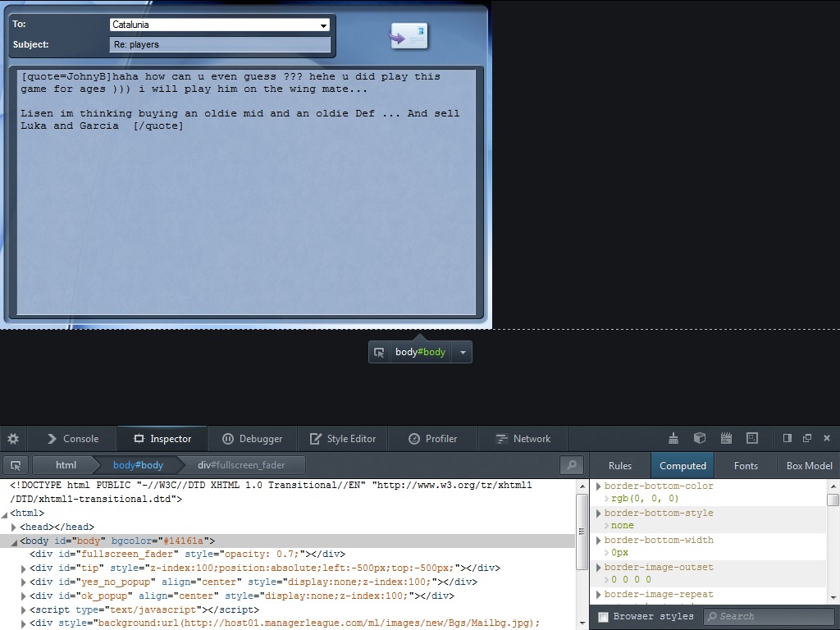
Task: Open the Debugger tab
Action: click(252, 439)
